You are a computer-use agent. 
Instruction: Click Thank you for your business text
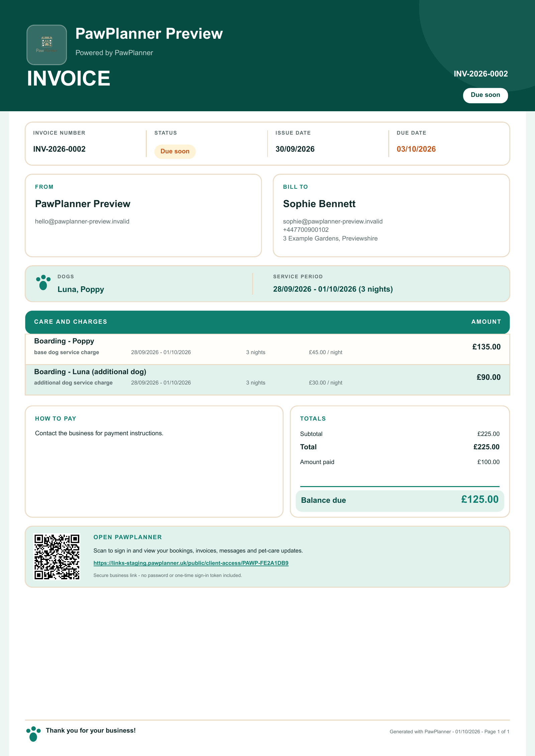coord(91,731)
